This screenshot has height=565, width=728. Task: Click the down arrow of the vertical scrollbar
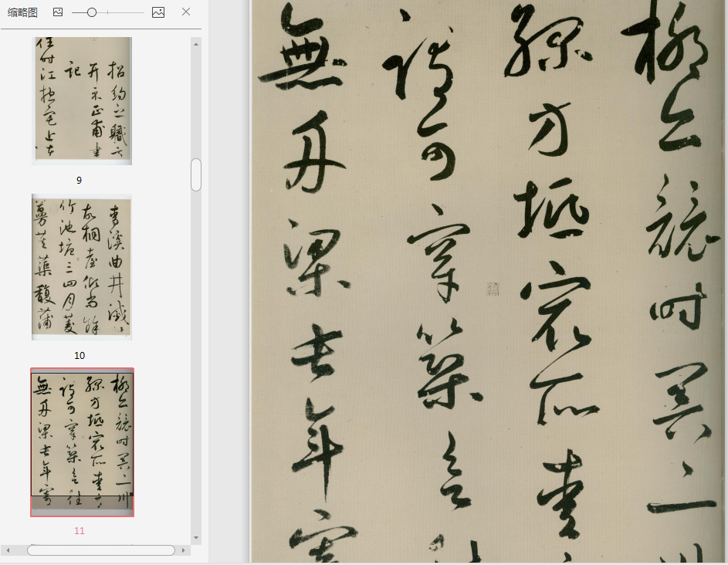tap(196, 538)
